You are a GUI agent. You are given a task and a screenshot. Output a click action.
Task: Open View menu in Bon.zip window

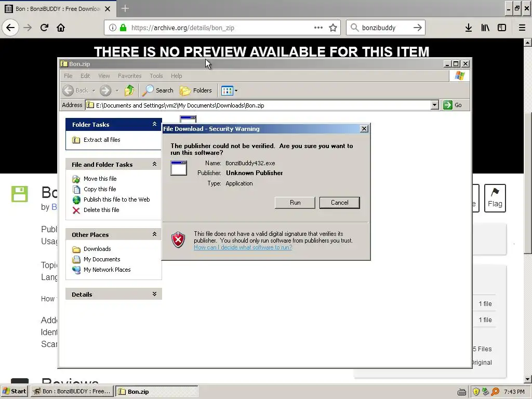coord(104,76)
